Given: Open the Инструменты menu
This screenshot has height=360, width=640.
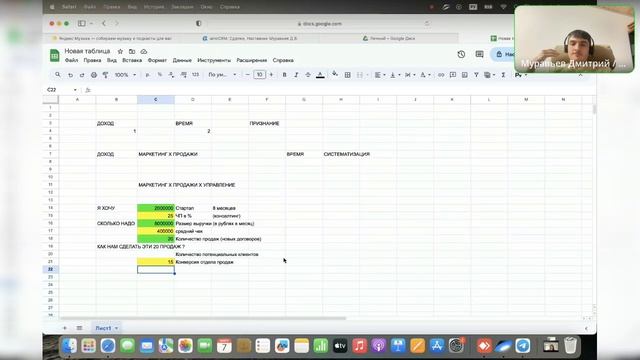Looking at the screenshot, I should (214, 60).
